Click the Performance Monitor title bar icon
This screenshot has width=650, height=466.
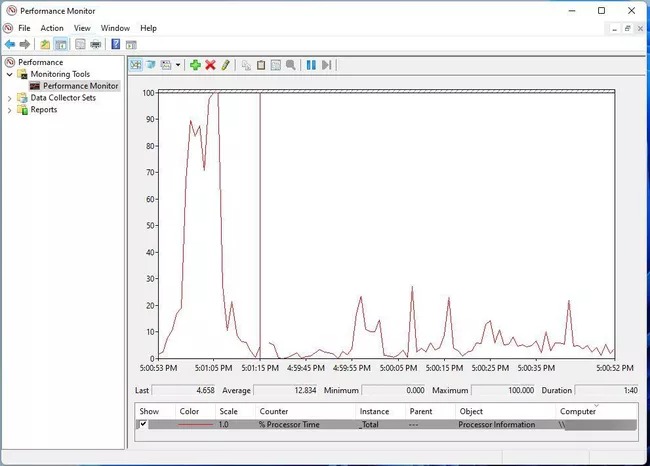point(12,10)
